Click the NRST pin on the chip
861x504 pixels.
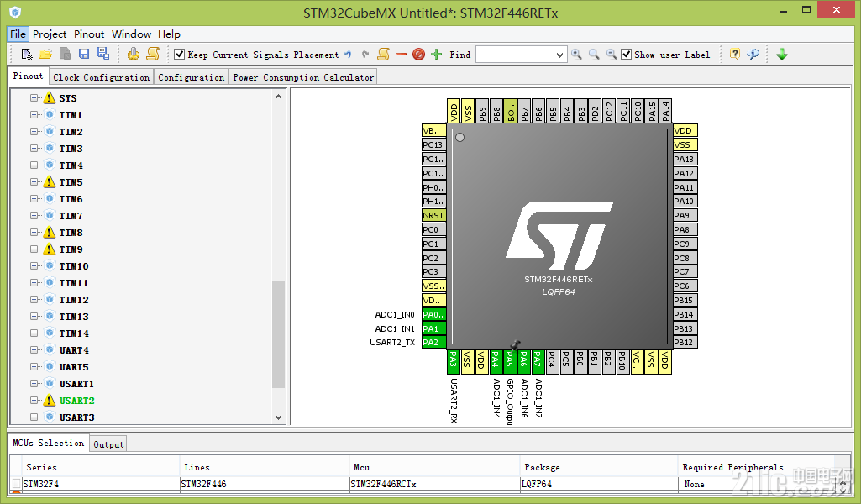(433, 215)
